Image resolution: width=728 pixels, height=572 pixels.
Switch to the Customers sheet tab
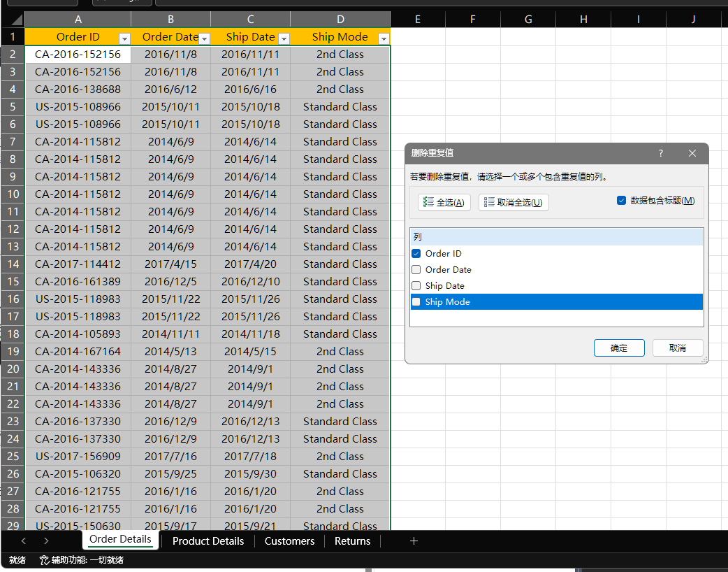coord(289,541)
